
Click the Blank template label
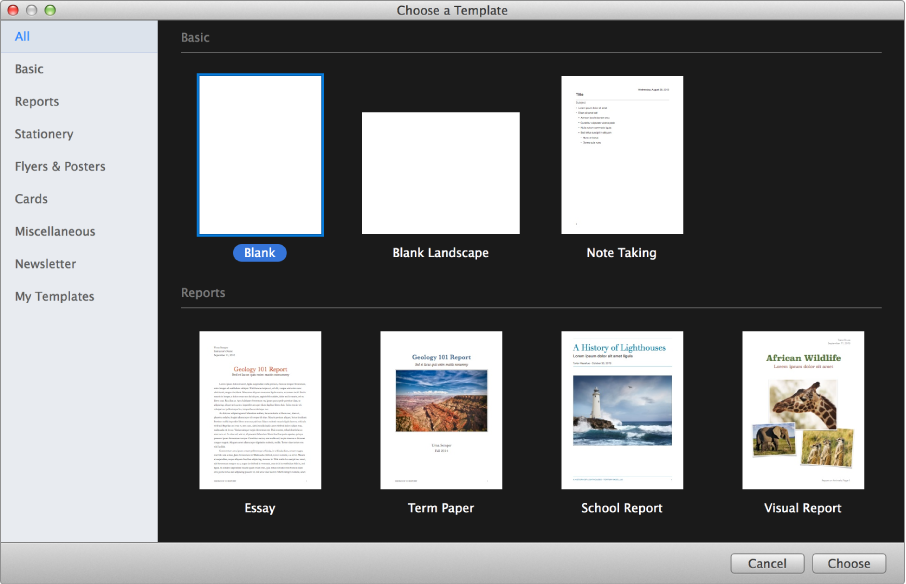[260, 253]
